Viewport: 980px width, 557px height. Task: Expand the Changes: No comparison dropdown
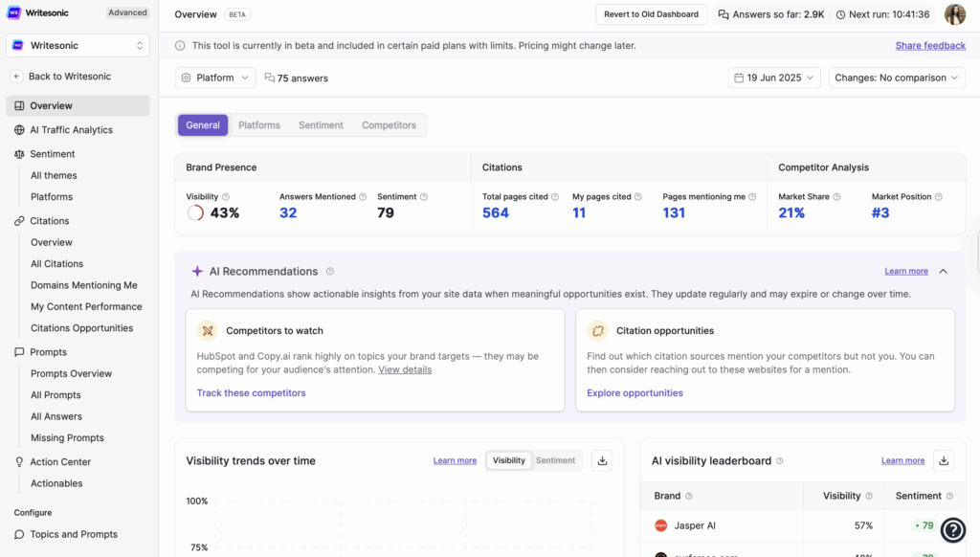(896, 78)
